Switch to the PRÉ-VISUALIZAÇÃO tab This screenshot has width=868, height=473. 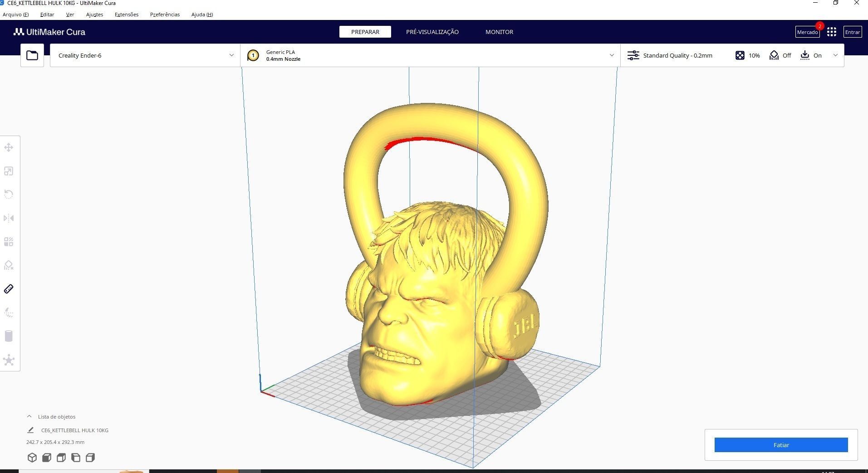[x=432, y=32]
